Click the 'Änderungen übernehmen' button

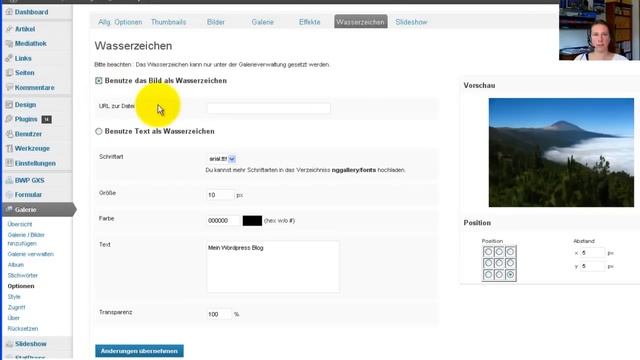coord(139,351)
